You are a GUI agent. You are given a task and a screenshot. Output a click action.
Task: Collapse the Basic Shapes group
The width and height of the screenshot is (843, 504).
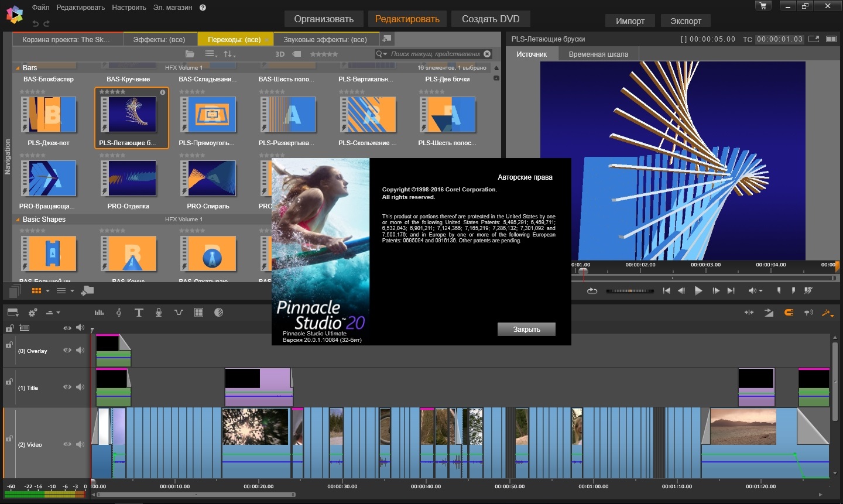tap(18, 220)
